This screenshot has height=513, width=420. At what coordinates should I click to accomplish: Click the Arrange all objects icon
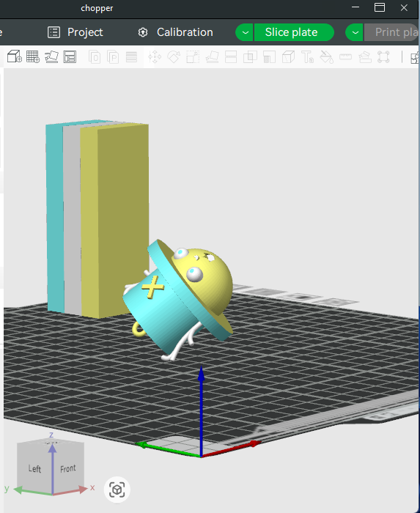coord(70,56)
